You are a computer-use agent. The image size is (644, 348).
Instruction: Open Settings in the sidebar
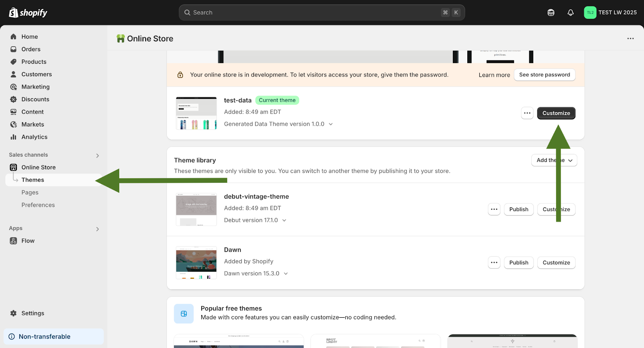(x=33, y=313)
